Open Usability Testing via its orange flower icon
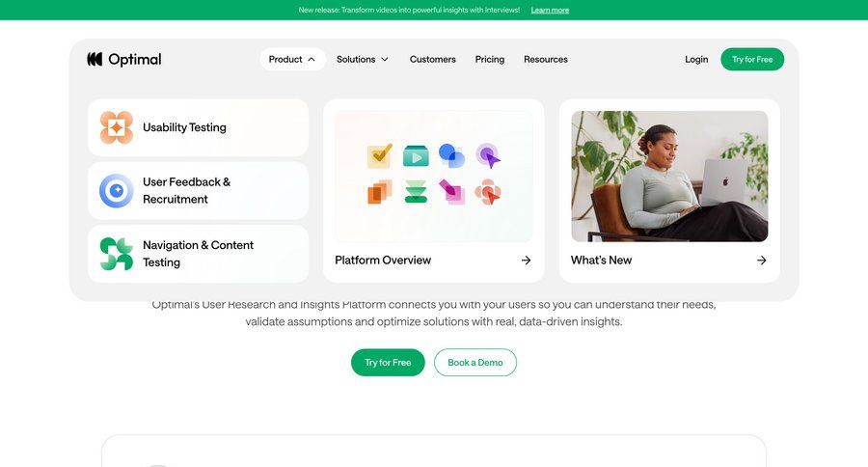 117,127
